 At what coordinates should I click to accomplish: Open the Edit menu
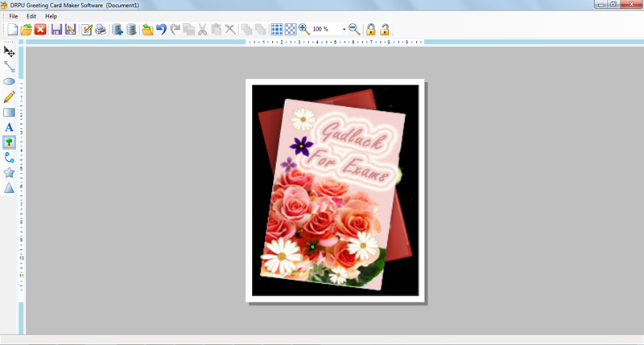pyautogui.click(x=31, y=16)
